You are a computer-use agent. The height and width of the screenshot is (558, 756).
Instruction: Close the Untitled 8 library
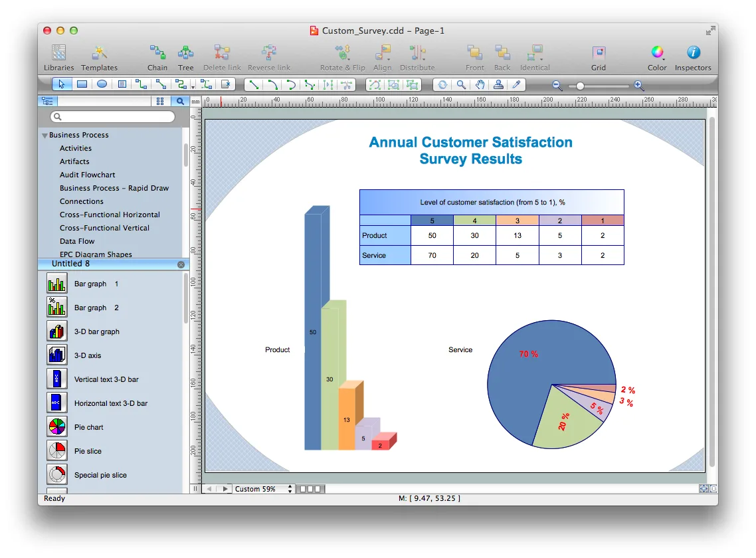click(x=181, y=264)
